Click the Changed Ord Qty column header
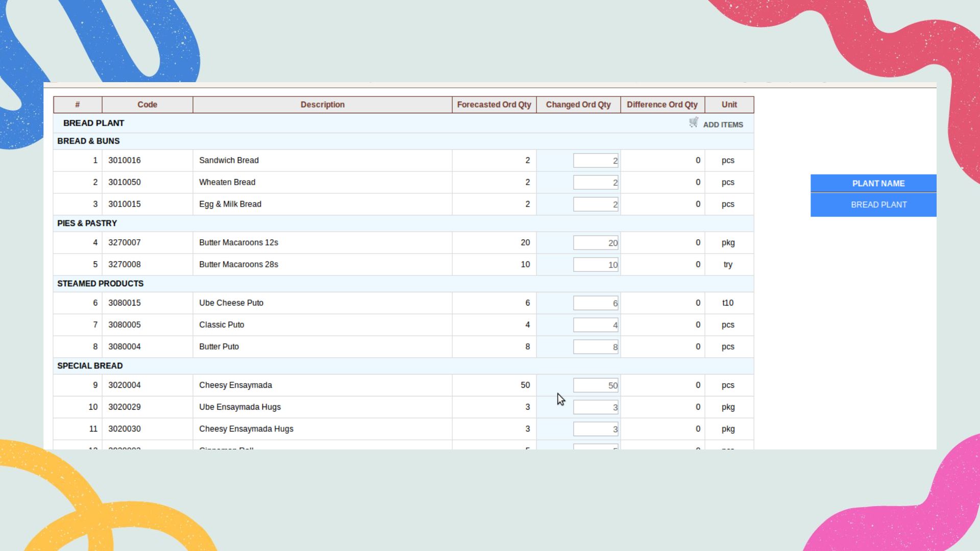The height and width of the screenshot is (551, 980). [578, 105]
